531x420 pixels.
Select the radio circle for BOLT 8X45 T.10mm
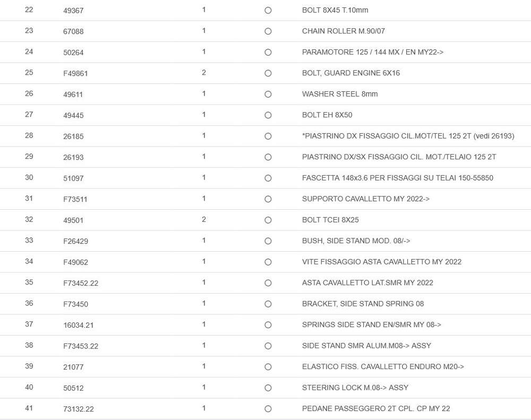[x=268, y=11]
